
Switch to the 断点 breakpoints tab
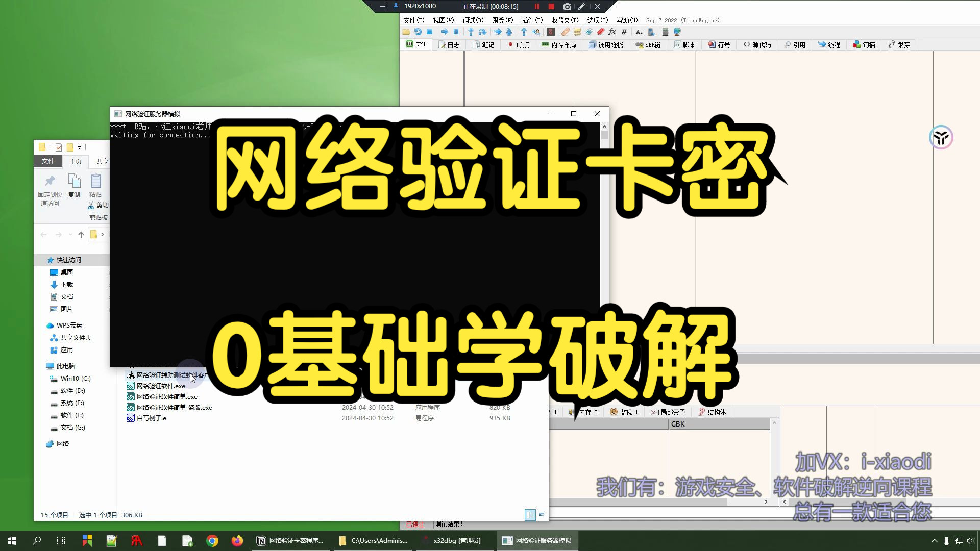pos(518,45)
